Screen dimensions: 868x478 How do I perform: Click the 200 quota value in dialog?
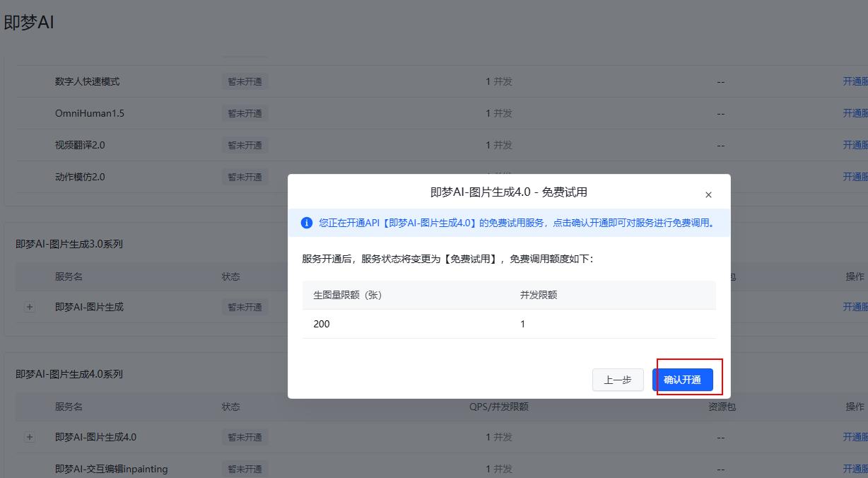point(322,324)
